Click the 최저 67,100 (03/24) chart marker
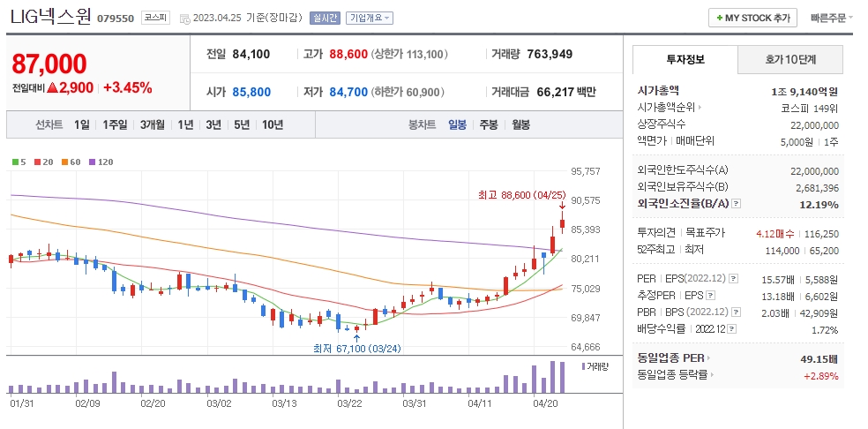Screen dimensions: 868x429 click(x=357, y=349)
